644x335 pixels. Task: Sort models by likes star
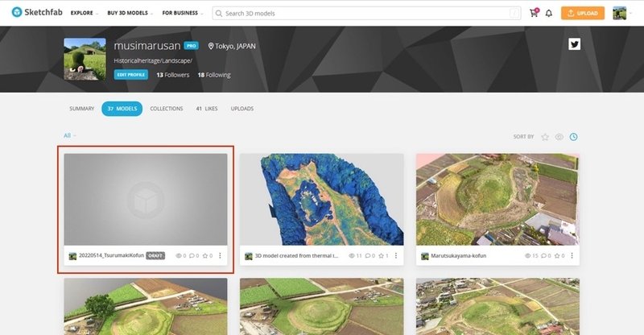click(x=545, y=137)
